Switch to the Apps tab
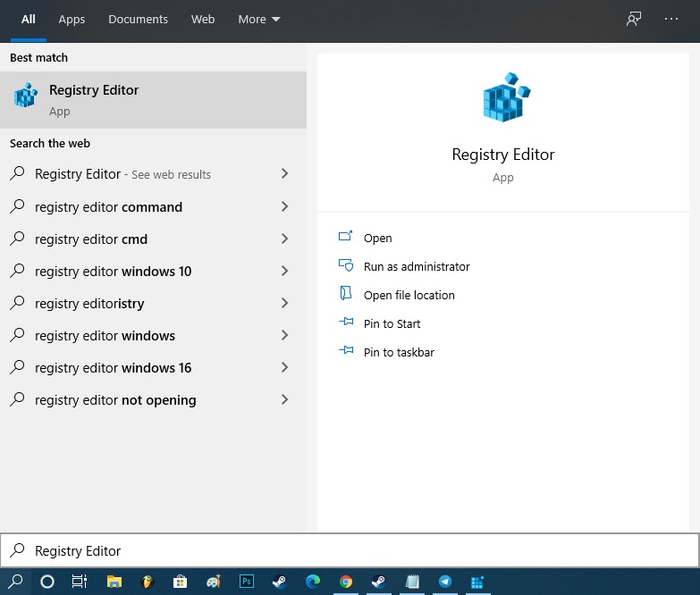Viewport: 700px width, 595px height. (x=72, y=19)
